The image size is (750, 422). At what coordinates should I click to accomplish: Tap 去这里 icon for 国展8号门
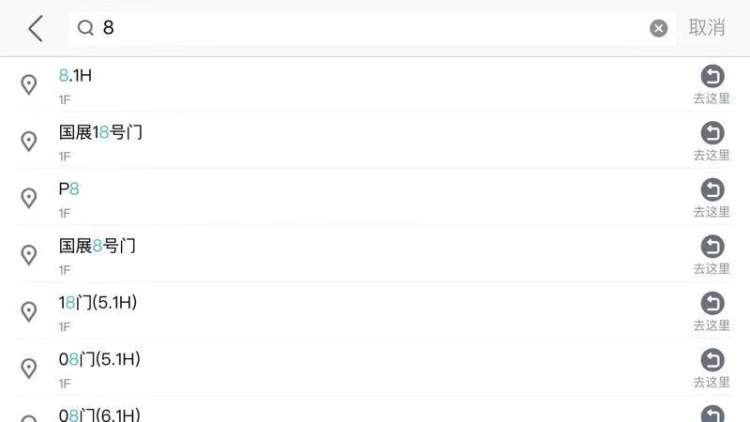coord(712,255)
